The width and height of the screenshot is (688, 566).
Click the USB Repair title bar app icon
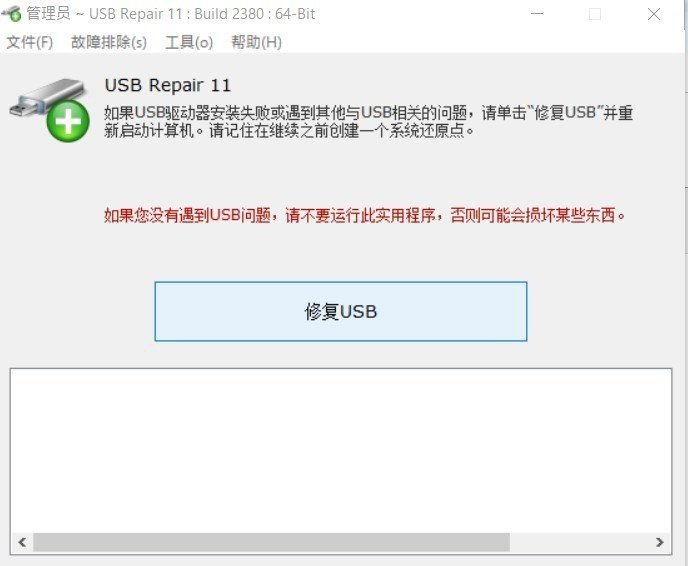point(12,14)
